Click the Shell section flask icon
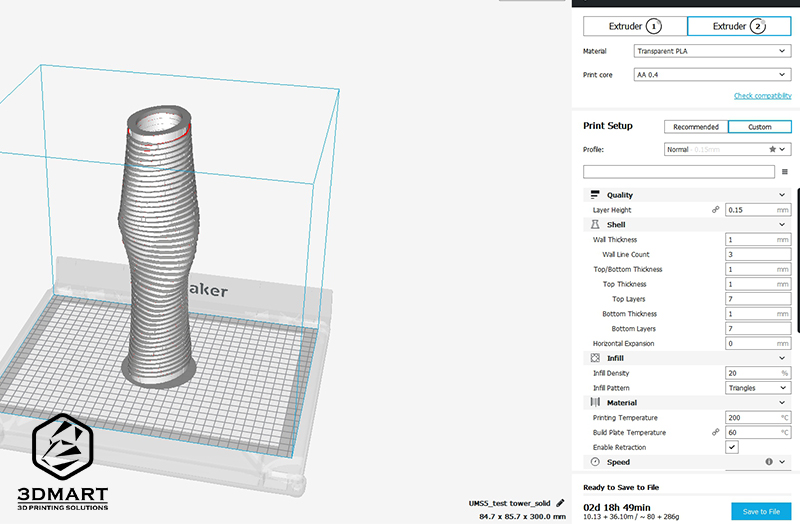Viewport: 800px width, 524px height. (595, 225)
